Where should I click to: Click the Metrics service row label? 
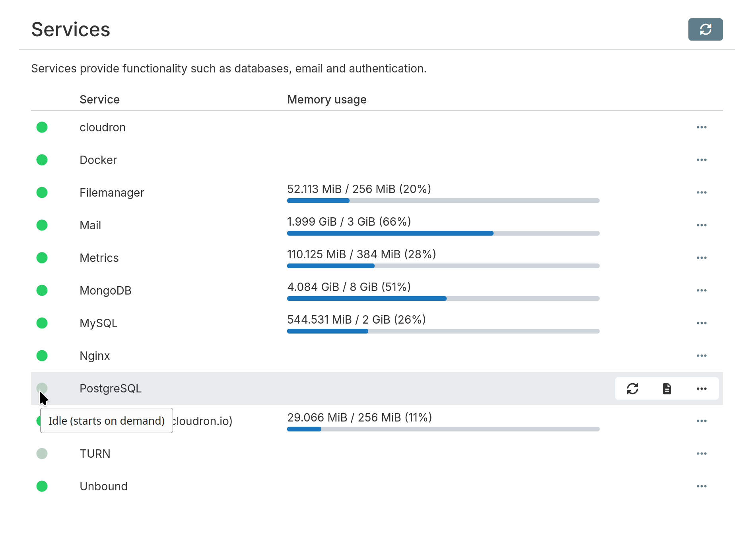99,258
